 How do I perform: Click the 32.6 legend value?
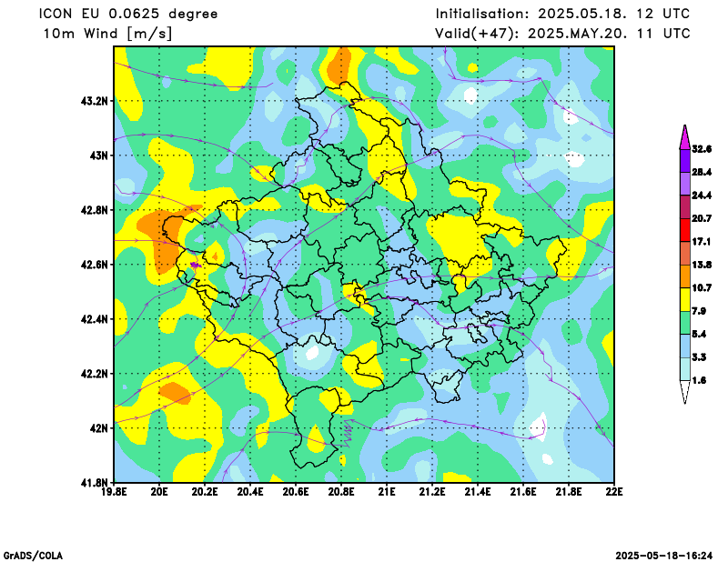pyautogui.click(x=702, y=149)
